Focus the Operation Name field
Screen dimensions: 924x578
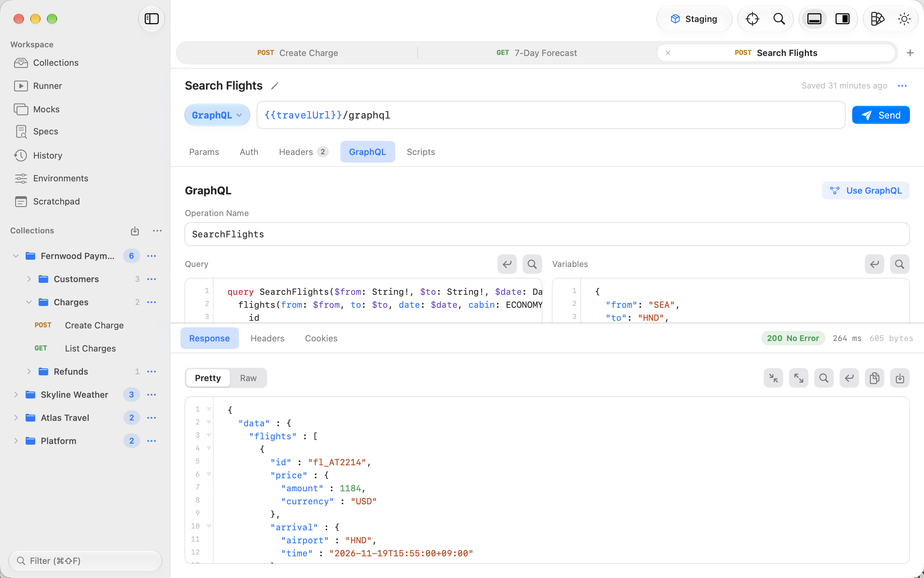[547, 234]
